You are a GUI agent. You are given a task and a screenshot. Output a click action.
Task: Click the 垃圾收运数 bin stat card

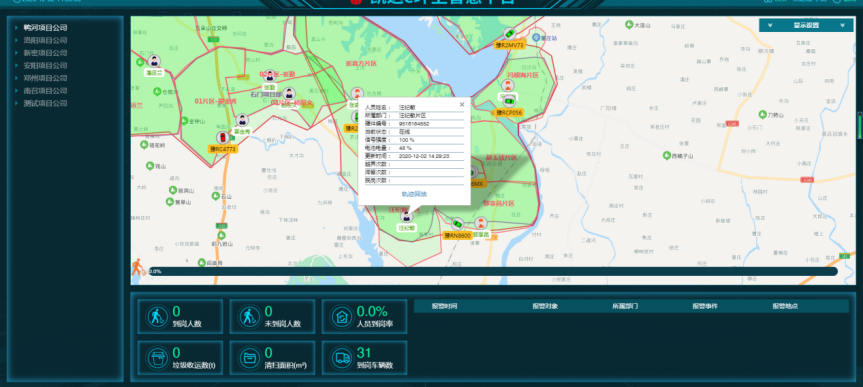click(180, 358)
